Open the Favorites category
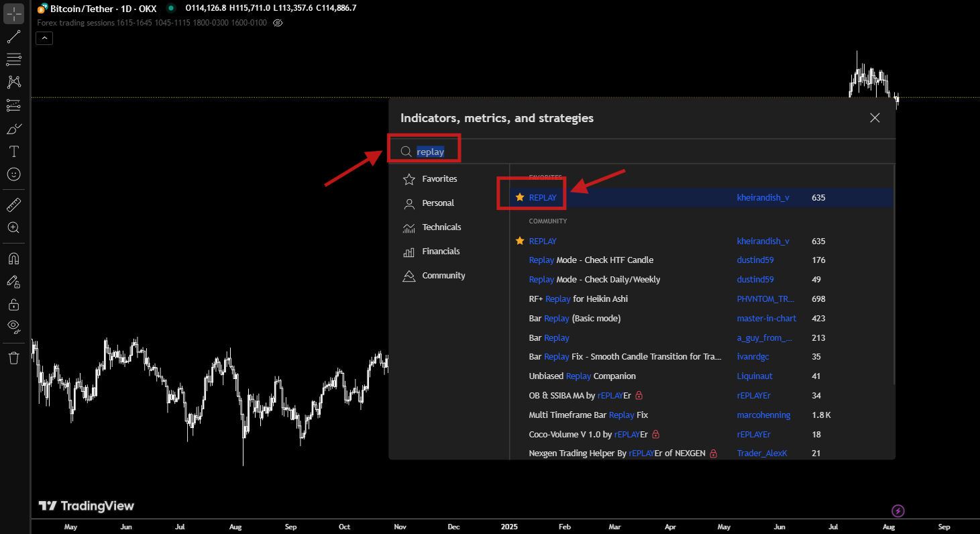Image resolution: width=980 pixels, height=534 pixels. pyautogui.click(x=430, y=179)
